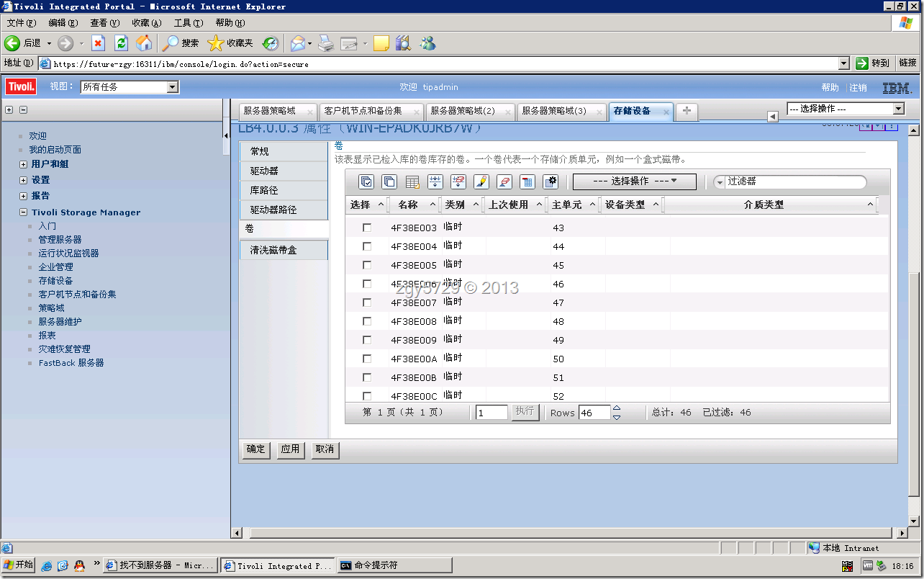Open the 工具(T) menu
The image size is (924, 579).
click(x=188, y=23)
